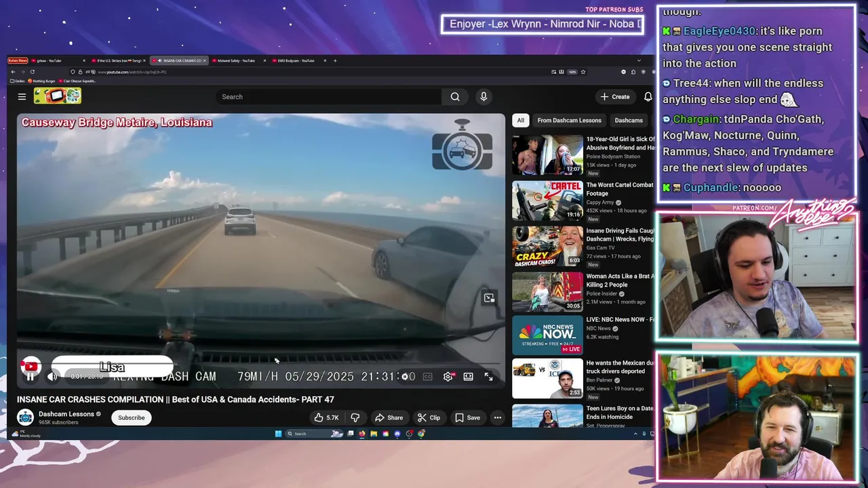Click the Clip button
The height and width of the screenshot is (488, 868).
click(x=429, y=418)
